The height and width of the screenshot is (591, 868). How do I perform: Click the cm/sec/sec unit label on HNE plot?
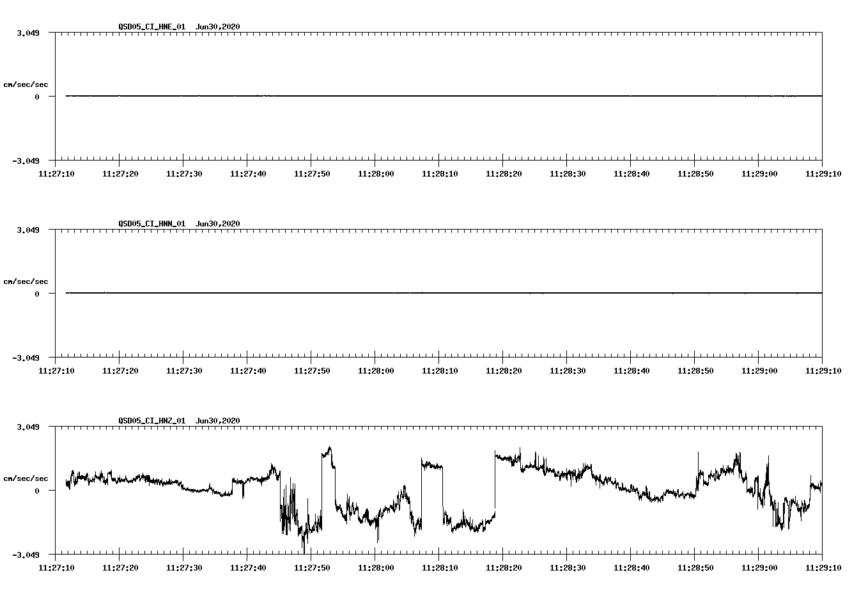(x=26, y=84)
